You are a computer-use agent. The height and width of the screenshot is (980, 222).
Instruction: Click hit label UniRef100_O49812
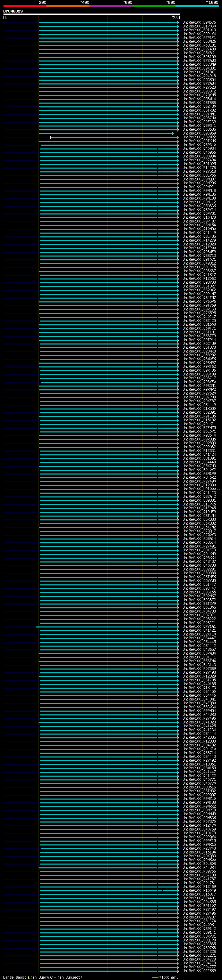coord(199,263)
